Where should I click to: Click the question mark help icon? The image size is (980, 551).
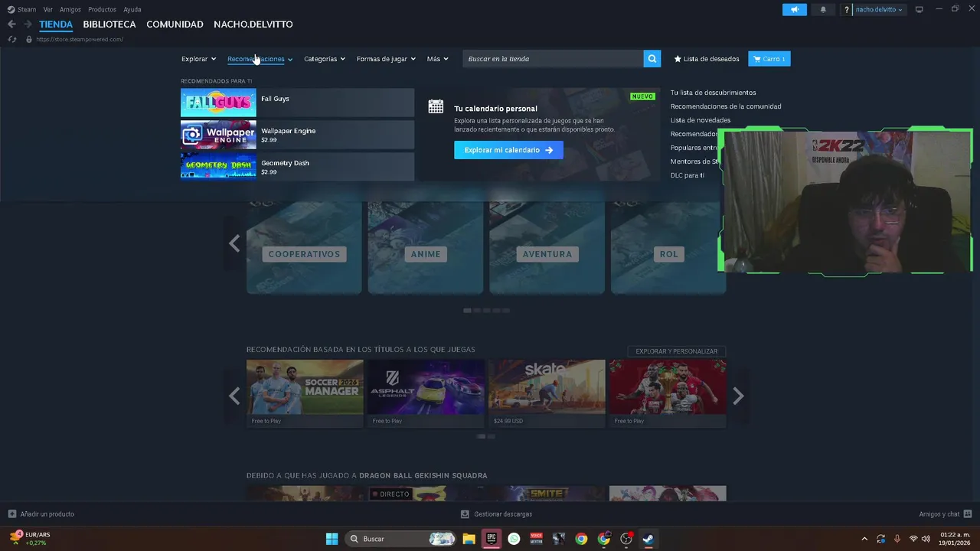pyautogui.click(x=847, y=10)
